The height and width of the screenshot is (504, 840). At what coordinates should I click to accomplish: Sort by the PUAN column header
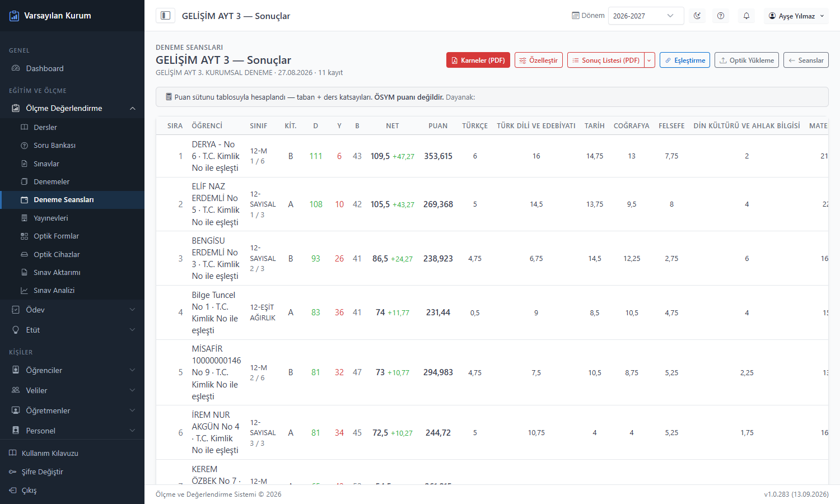point(438,126)
